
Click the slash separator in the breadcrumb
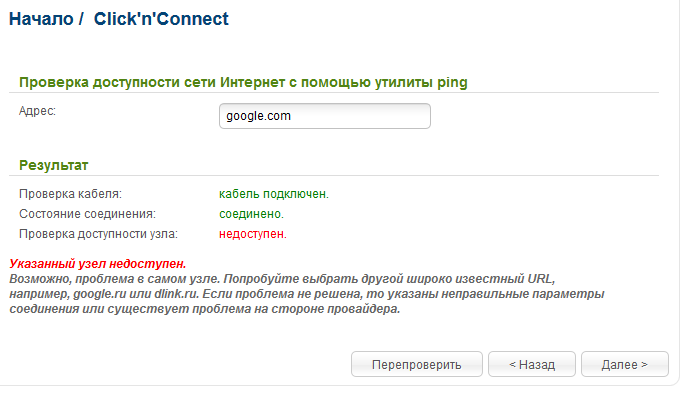click(82, 19)
